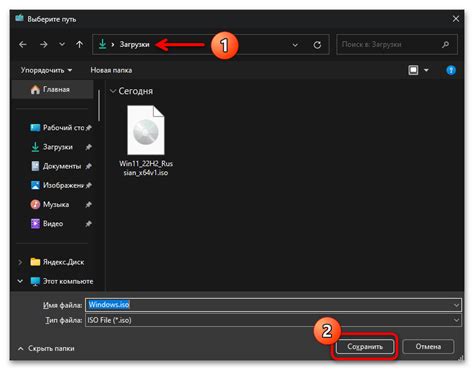Open the view options dropdown arrow
Viewport: 474px width, 370px height.
coord(426,70)
